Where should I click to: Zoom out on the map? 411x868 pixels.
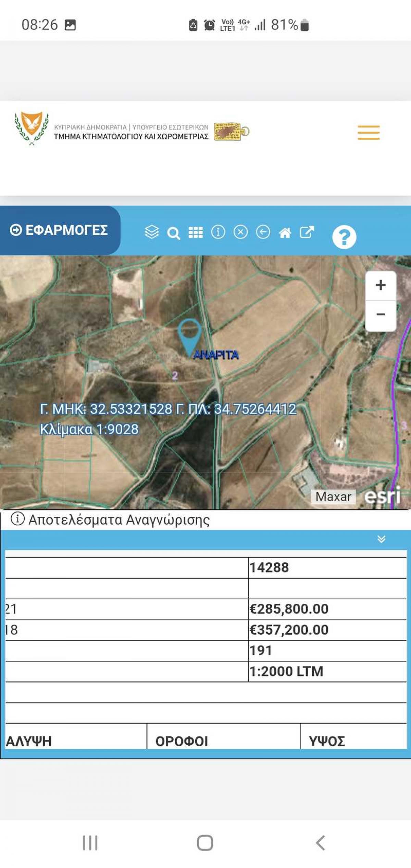pos(381,315)
